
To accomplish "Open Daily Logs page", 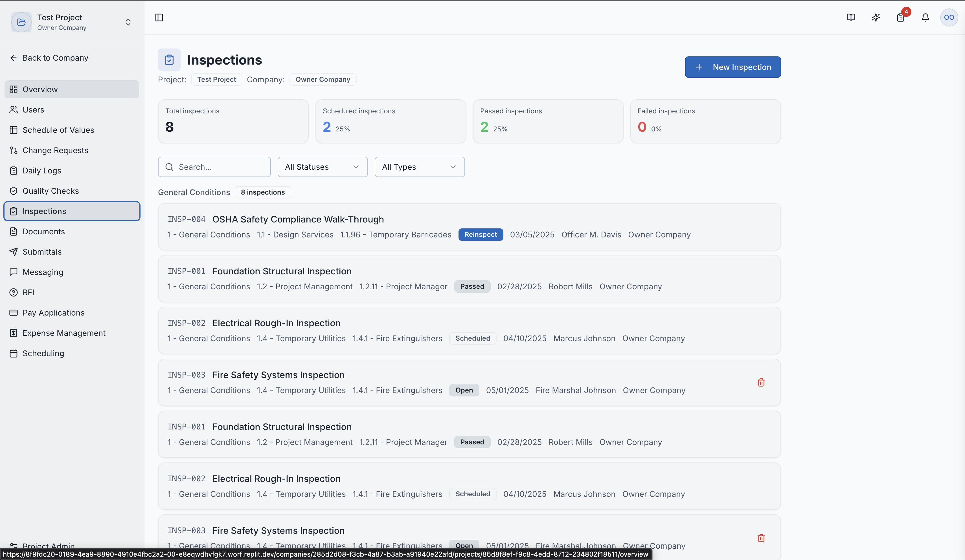I will pyautogui.click(x=72, y=170).
